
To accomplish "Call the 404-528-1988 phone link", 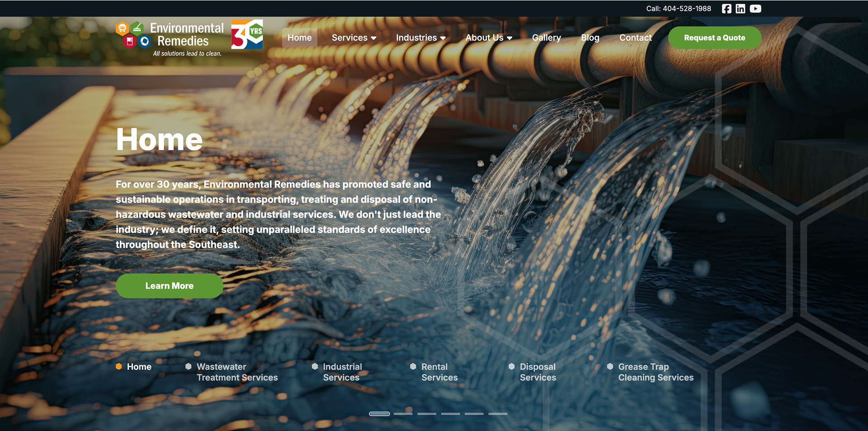I will pyautogui.click(x=679, y=9).
